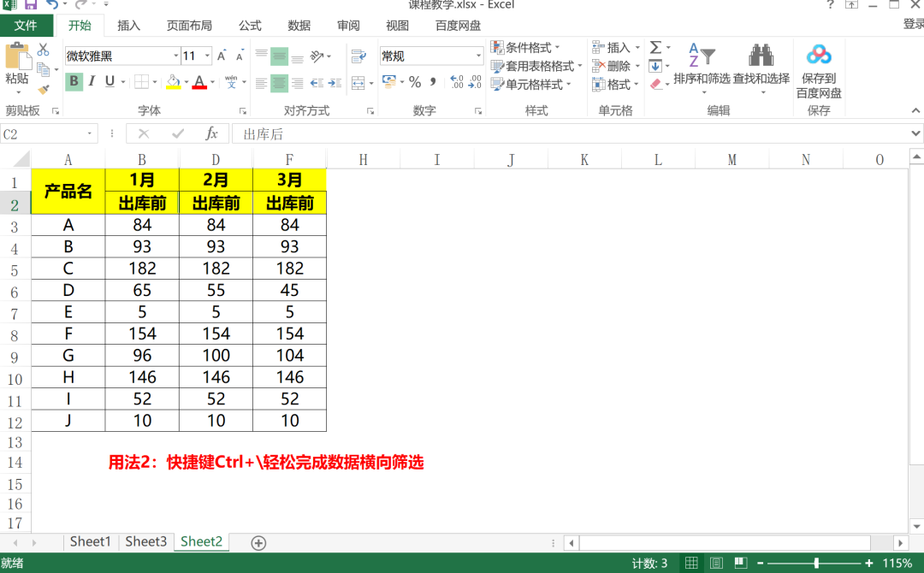Open Find and Select binoculars
The image size is (924, 573).
tap(761, 56)
